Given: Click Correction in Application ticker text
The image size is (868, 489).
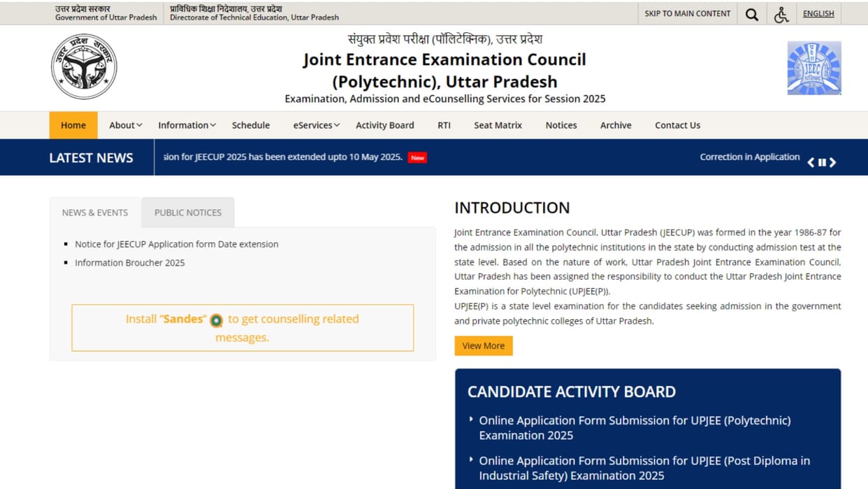Looking at the screenshot, I should tap(750, 157).
